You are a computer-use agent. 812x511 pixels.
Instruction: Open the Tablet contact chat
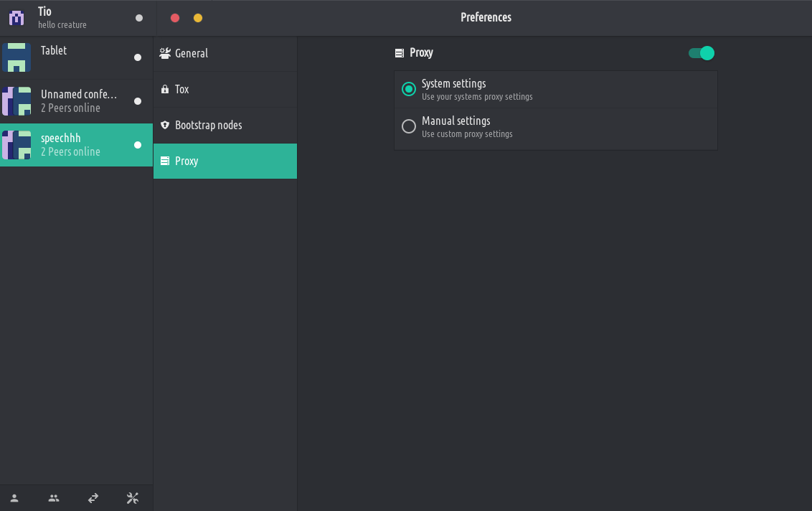pos(79,57)
